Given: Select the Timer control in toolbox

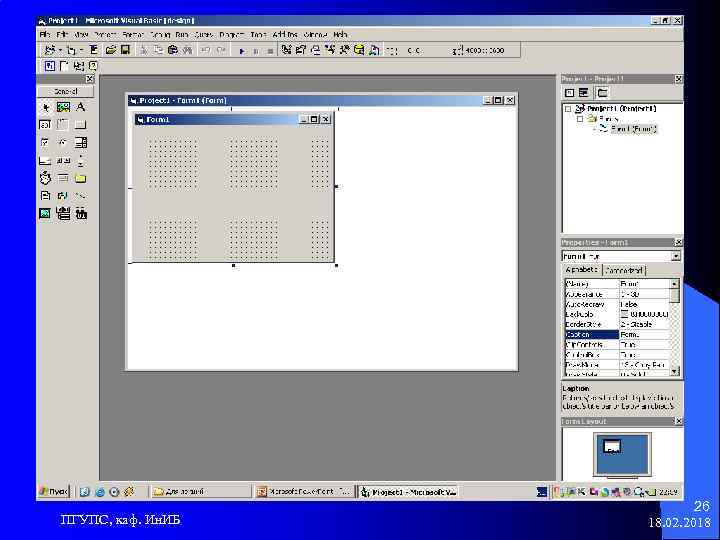Looking at the screenshot, I should click(x=45, y=178).
